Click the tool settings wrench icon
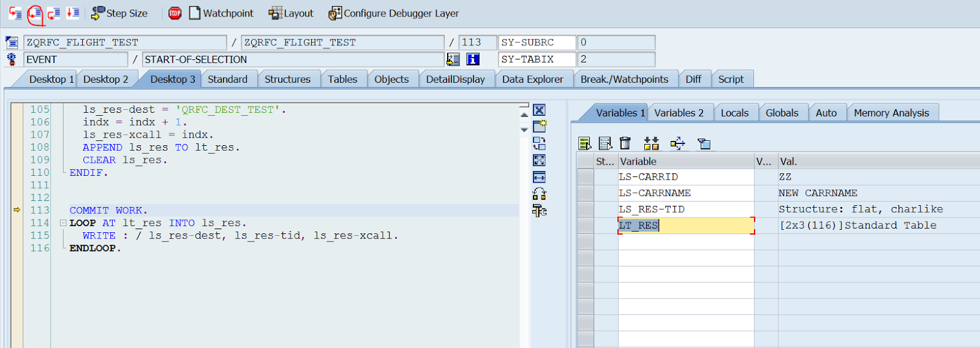Screen dimensions: 980x348 point(539,211)
